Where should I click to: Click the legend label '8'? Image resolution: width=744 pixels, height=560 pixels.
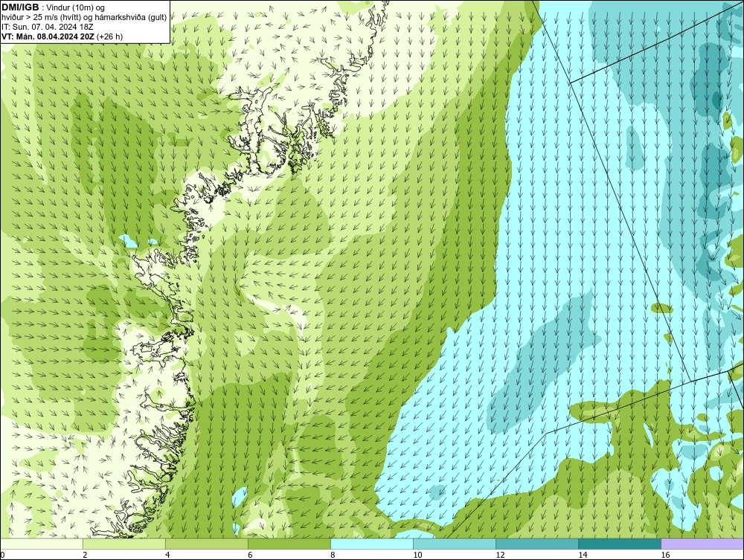[333, 555]
